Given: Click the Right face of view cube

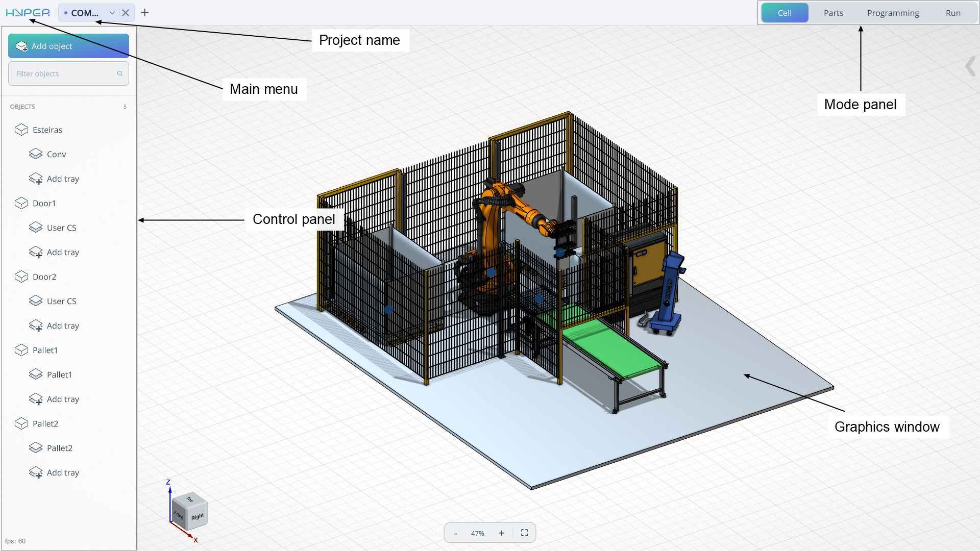Looking at the screenshot, I should coord(198,517).
